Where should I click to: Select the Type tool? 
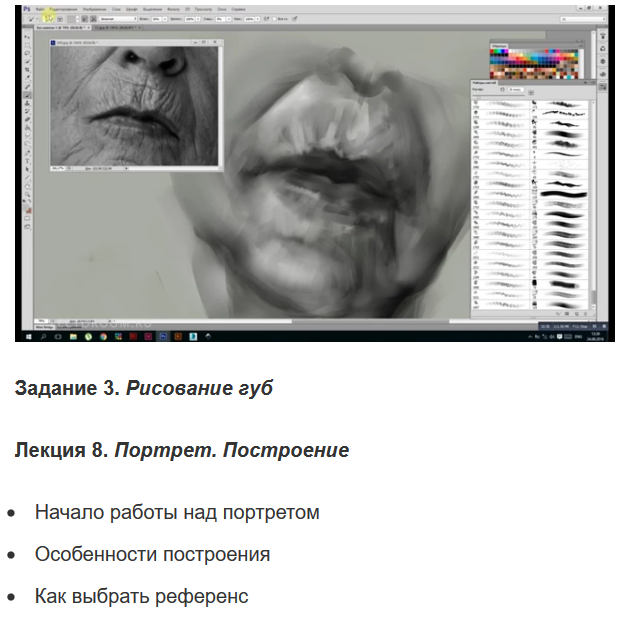click(x=27, y=161)
